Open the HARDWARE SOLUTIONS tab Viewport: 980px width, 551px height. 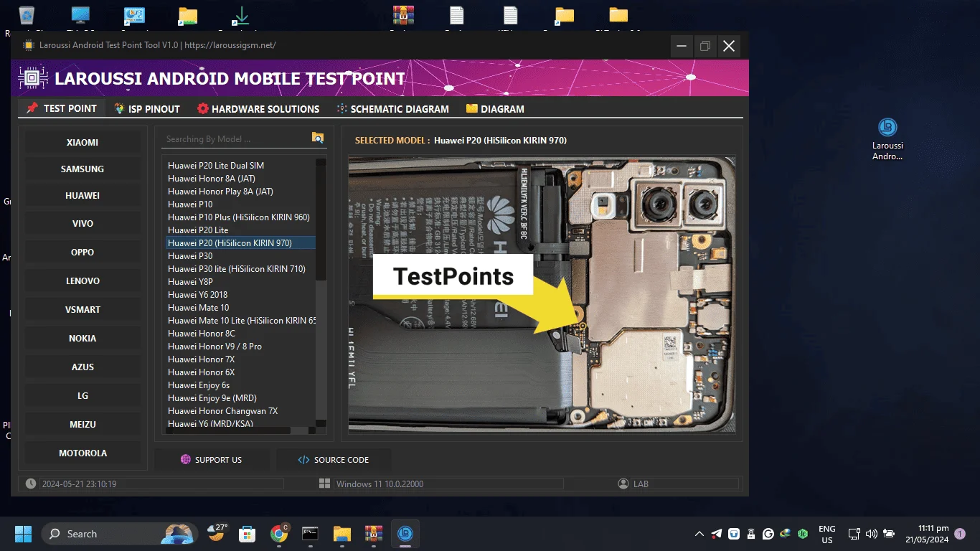pos(258,109)
